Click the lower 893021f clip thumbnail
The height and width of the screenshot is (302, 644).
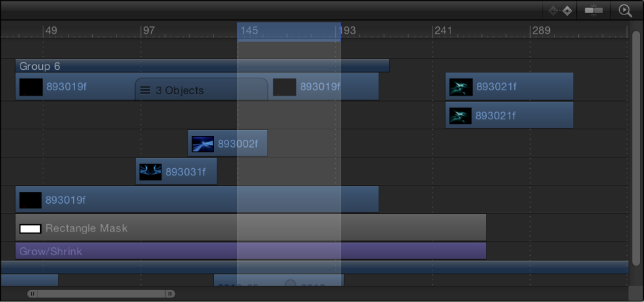[x=460, y=116]
